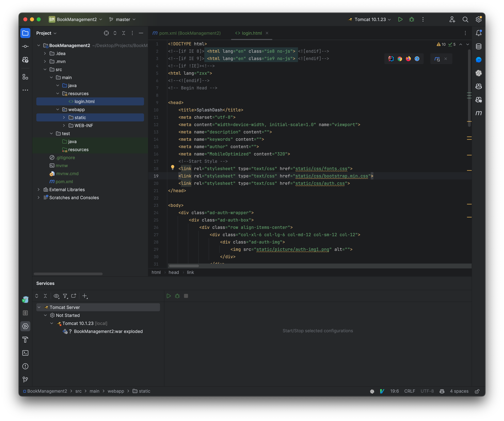
Task: Open the Terminal tool window
Action: click(25, 353)
